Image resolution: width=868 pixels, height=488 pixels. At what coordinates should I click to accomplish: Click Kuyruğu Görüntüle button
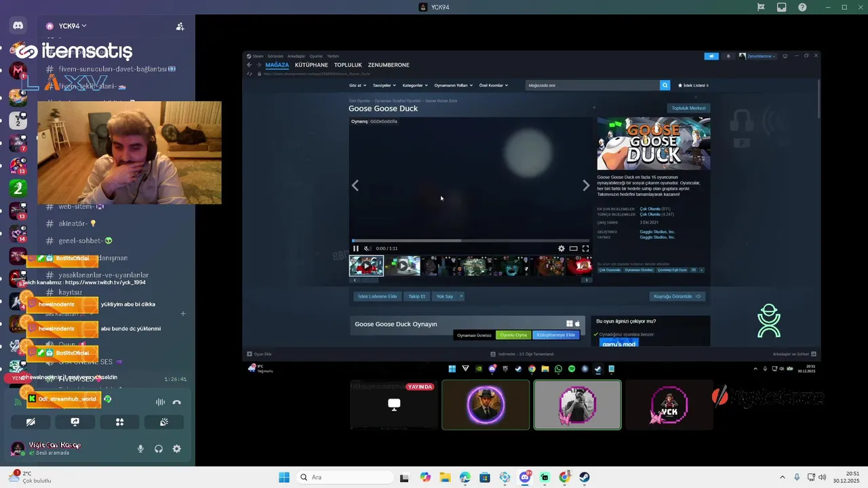(x=677, y=296)
